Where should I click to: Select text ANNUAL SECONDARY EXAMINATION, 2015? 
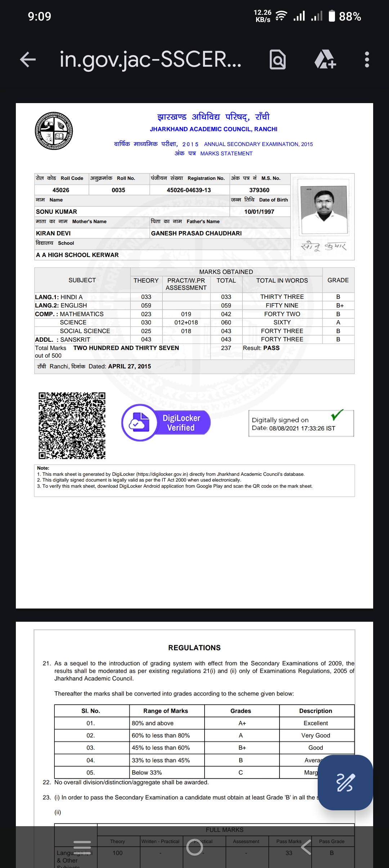[259, 144]
